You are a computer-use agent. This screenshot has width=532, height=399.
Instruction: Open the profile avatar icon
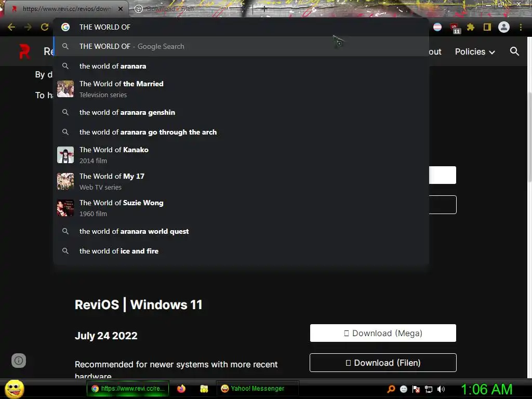(x=504, y=27)
